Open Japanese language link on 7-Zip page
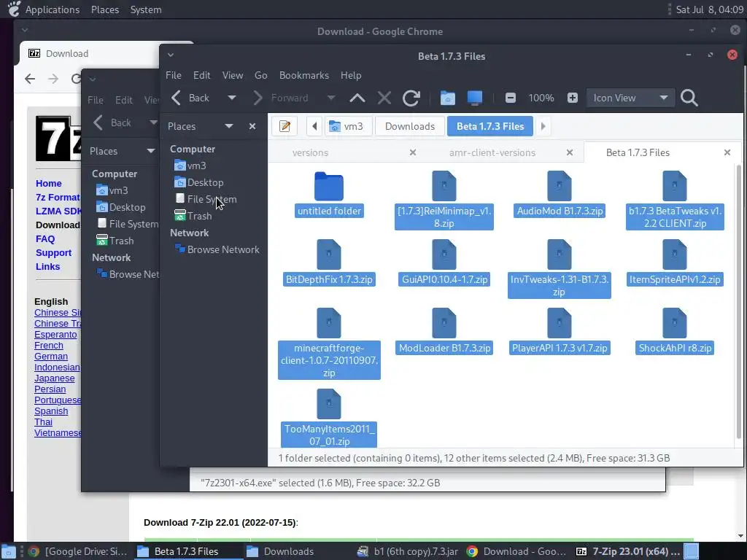This screenshot has height=560, width=747. coord(54,378)
